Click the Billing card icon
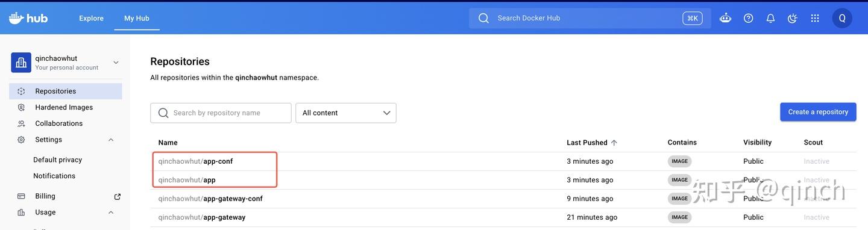Image resolution: width=868 pixels, height=230 pixels. click(x=21, y=196)
